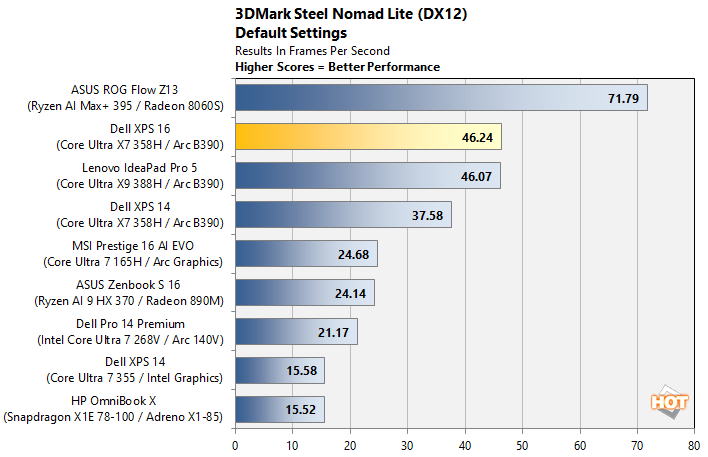Click the 37.58 score value
The image size is (708, 457).
pos(427,215)
